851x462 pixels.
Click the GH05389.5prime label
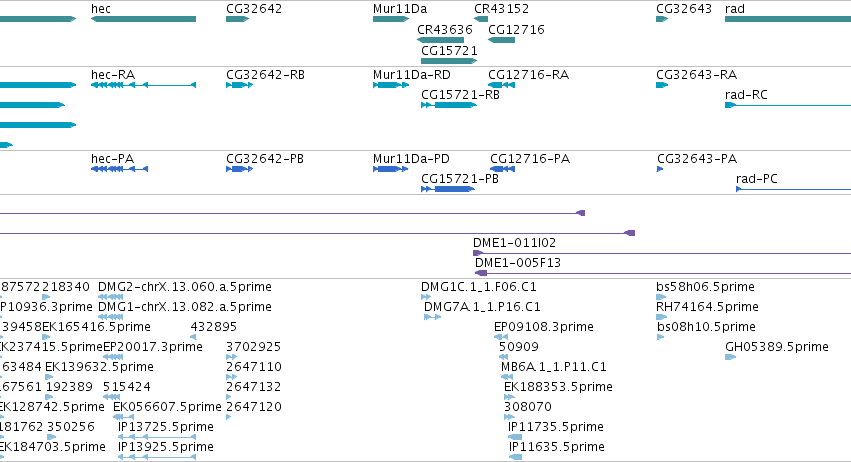(777, 346)
